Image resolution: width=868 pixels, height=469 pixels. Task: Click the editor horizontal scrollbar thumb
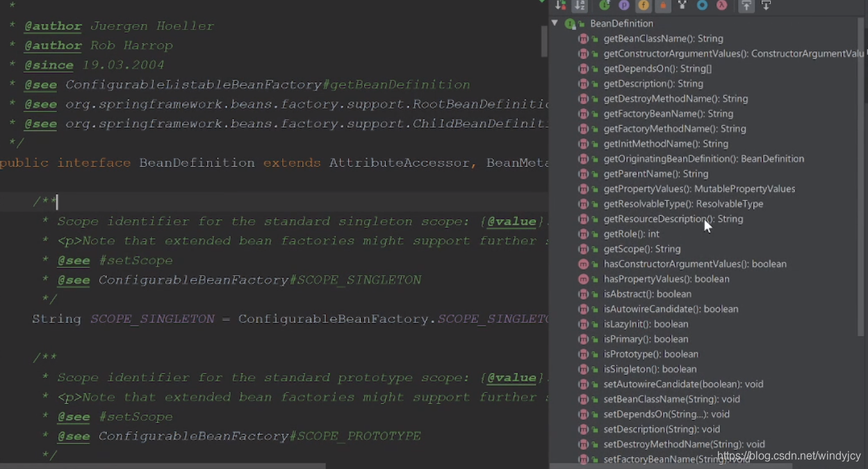[x=163, y=466]
